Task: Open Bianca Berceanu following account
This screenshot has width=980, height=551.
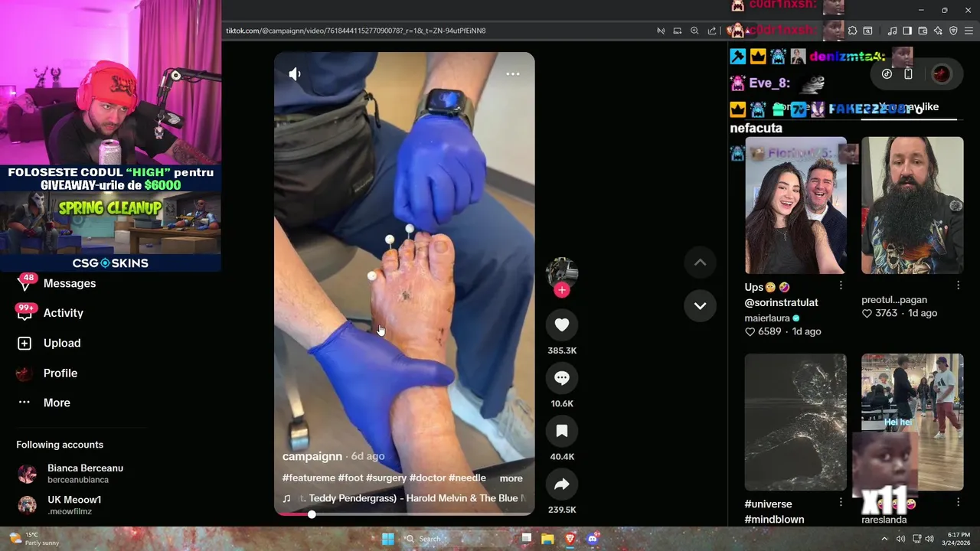Action: click(x=70, y=474)
